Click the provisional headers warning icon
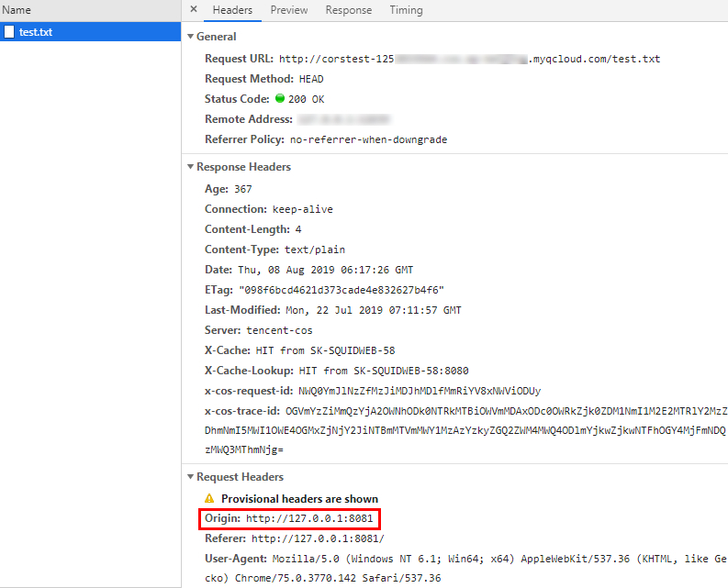 point(209,498)
